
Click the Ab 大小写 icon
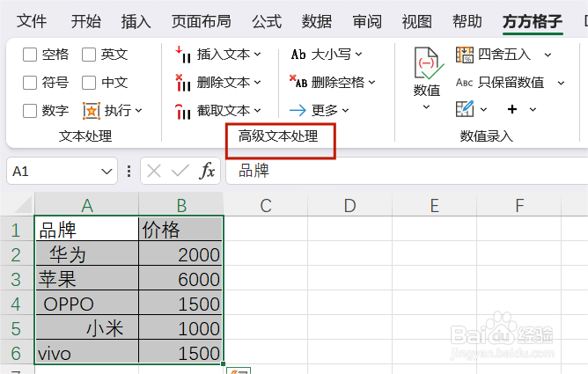pyautogui.click(x=298, y=55)
